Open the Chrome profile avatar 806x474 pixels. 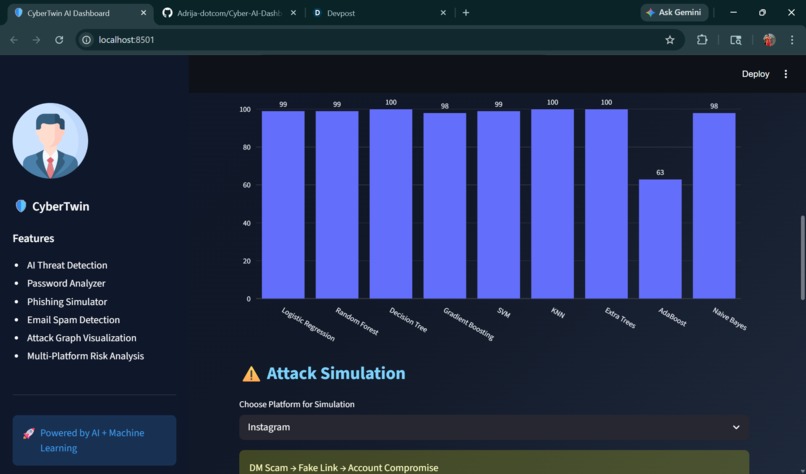(x=769, y=40)
